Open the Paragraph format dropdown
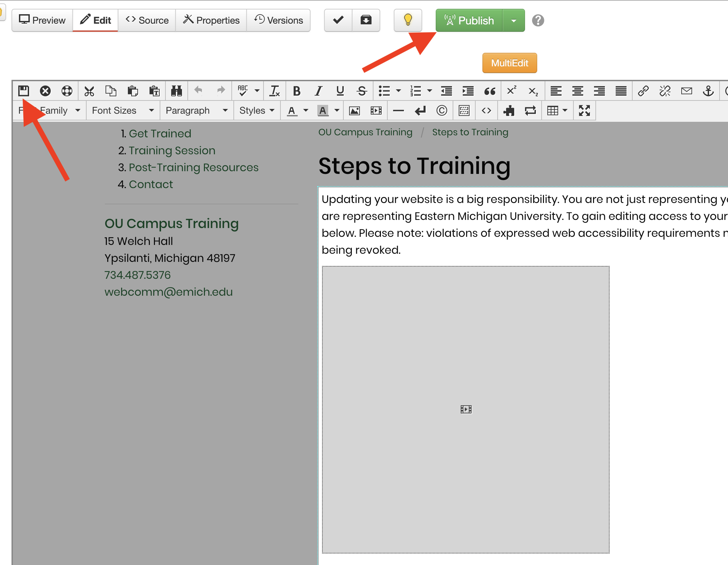Image resolution: width=728 pixels, height=565 pixels. 197,111
